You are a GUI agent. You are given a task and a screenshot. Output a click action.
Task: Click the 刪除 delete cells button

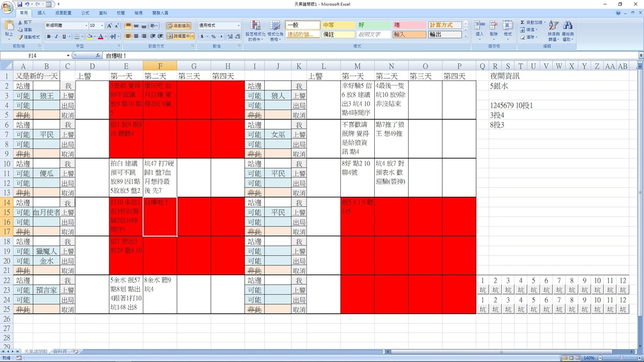[493, 30]
